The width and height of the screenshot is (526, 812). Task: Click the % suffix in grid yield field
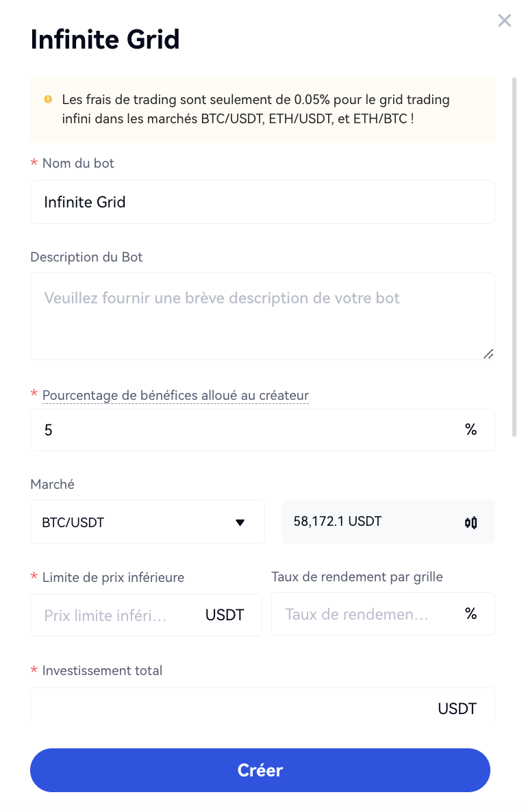[471, 614]
